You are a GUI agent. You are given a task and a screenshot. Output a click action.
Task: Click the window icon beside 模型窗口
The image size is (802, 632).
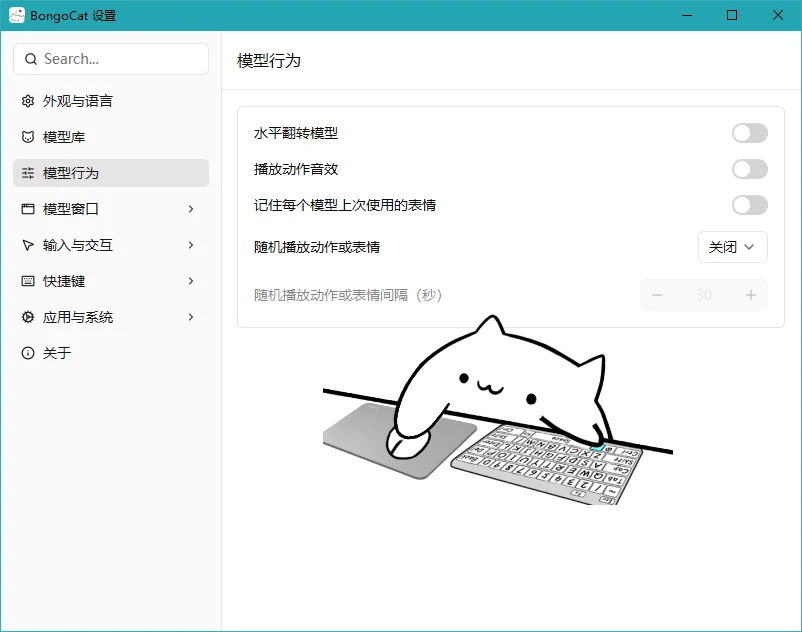(x=28, y=209)
